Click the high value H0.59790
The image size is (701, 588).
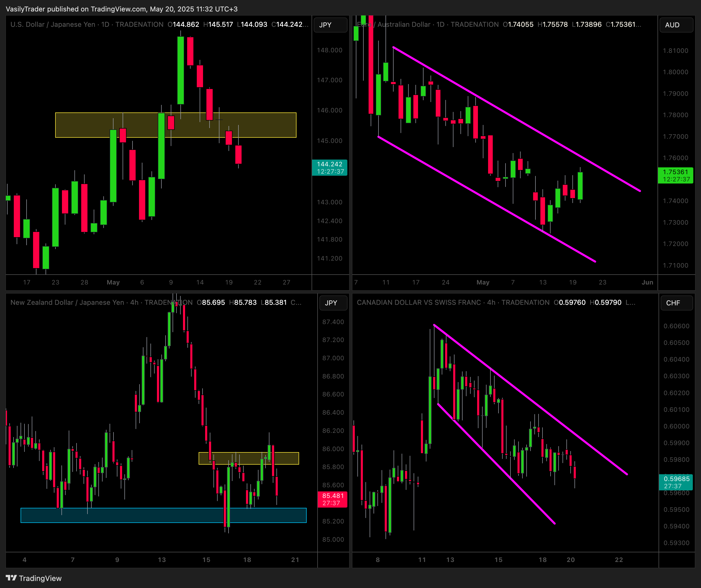pos(605,302)
